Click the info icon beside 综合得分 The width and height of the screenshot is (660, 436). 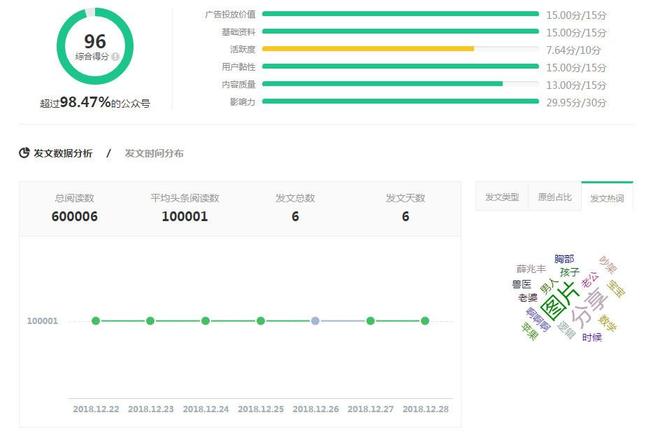point(117,57)
